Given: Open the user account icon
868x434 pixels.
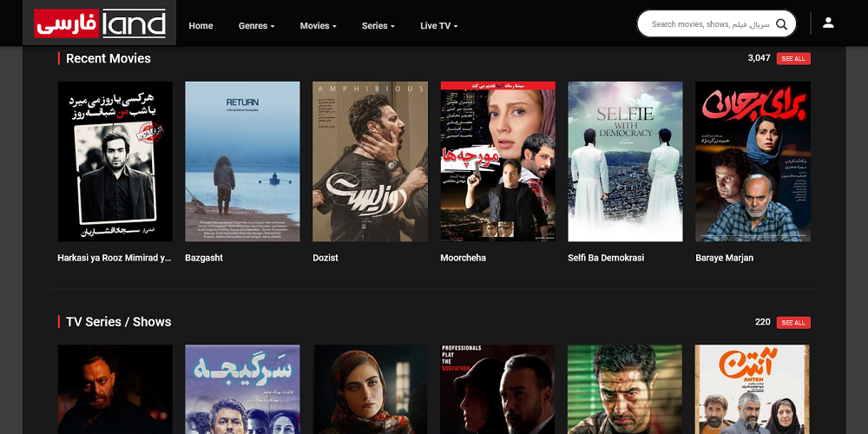Looking at the screenshot, I should coord(828,23).
